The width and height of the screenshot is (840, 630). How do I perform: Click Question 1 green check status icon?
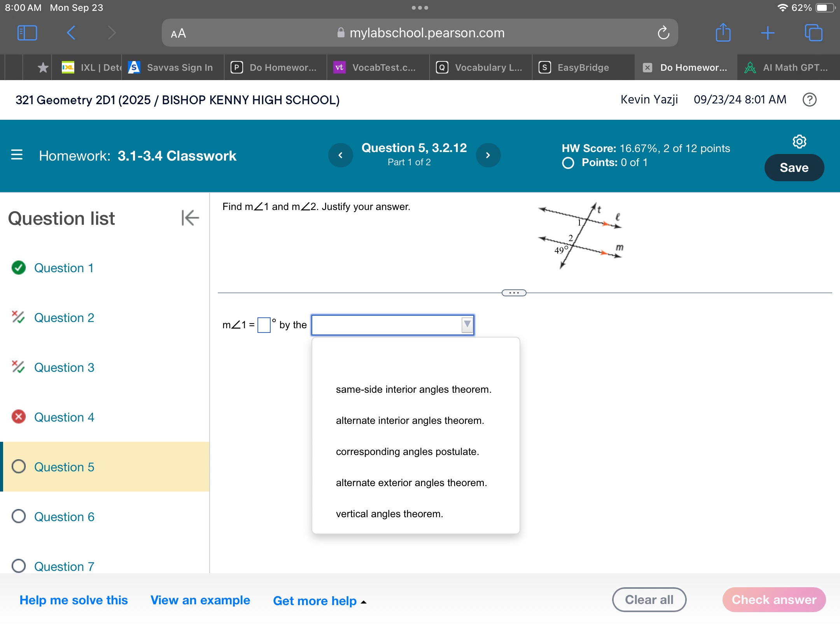point(19,268)
